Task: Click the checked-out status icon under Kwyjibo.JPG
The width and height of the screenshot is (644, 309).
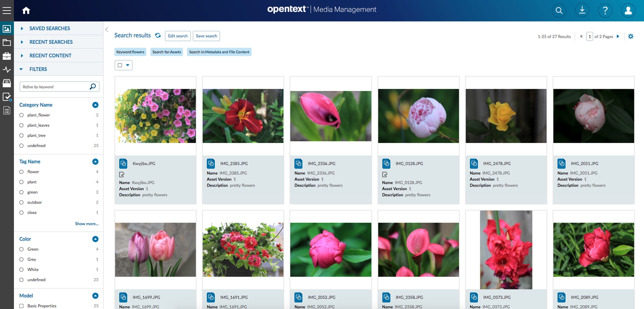Action: 122,174
